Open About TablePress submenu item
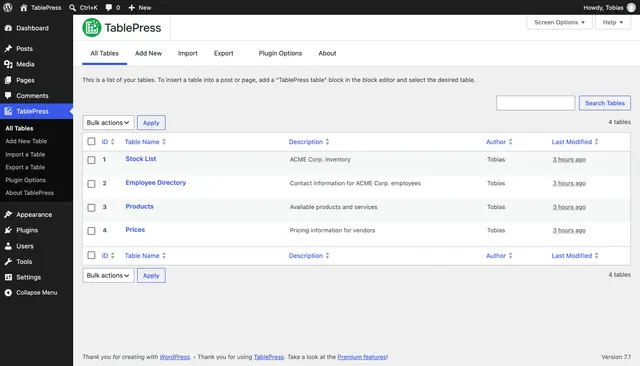Image resolution: width=640 pixels, height=366 pixels. coord(30,193)
